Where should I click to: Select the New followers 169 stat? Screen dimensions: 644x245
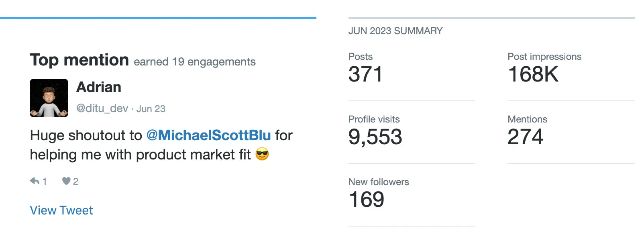point(366,199)
